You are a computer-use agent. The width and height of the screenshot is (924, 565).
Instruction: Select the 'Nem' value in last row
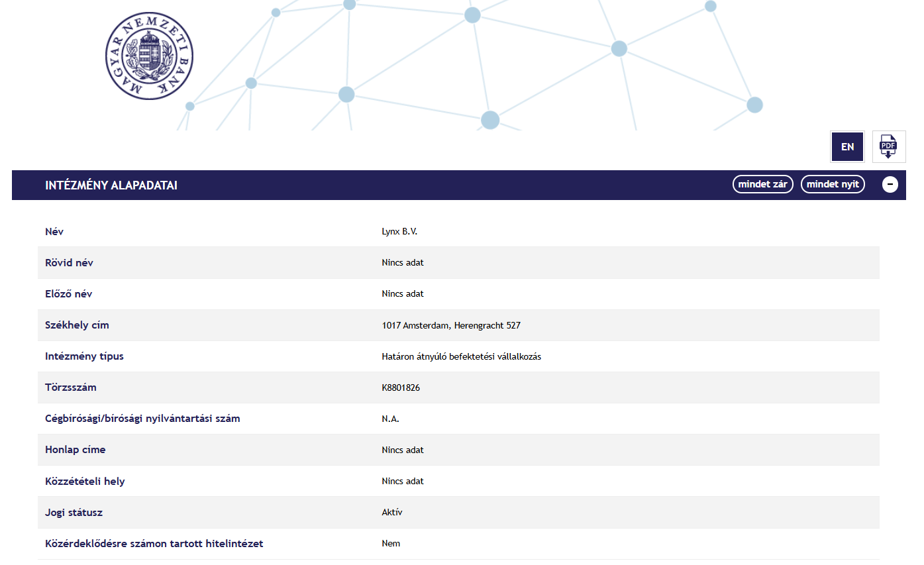[x=391, y=543]
